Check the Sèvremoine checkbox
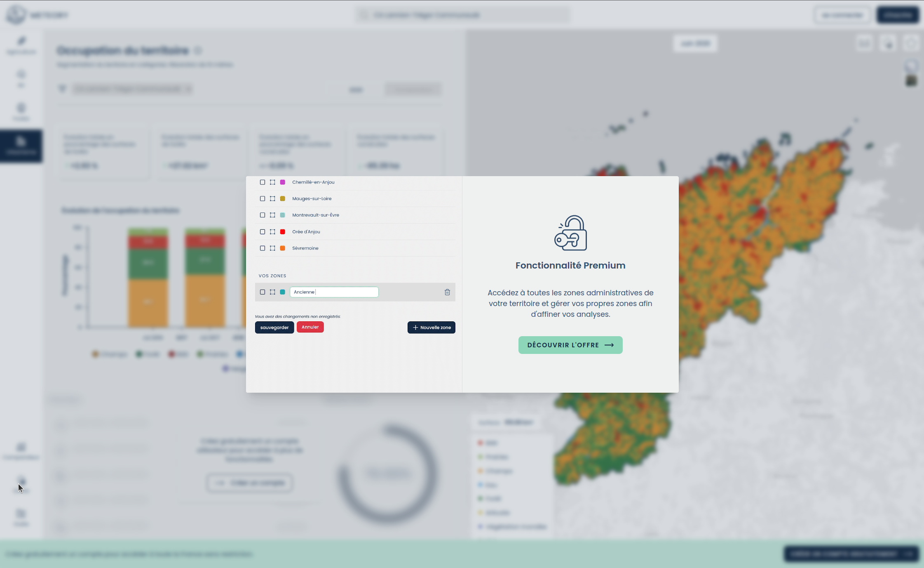 point(263,248)
